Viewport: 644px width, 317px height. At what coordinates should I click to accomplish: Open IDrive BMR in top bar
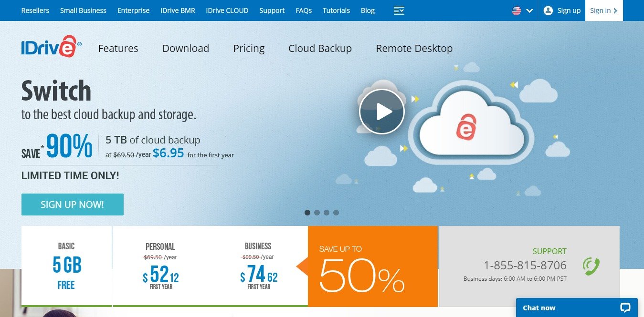tap(178, 10)
